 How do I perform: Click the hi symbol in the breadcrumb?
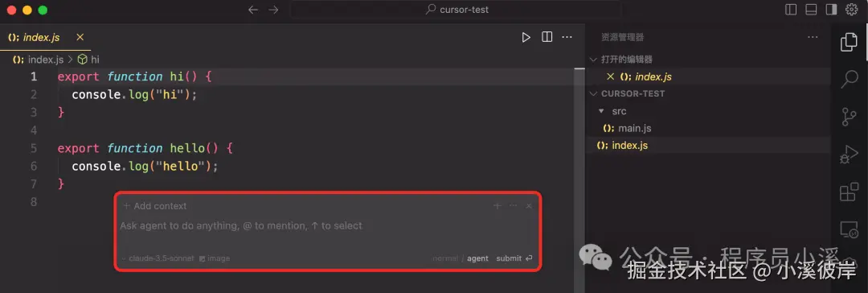pos(95,60)
